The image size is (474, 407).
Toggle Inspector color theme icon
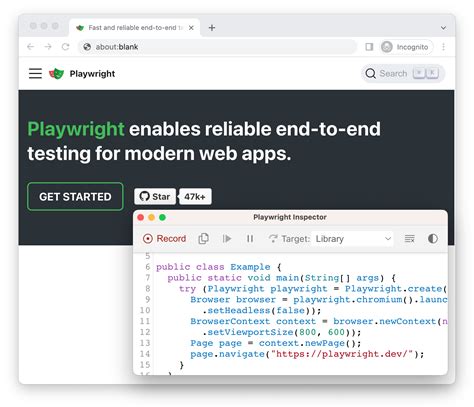click(x=433, y=239)
